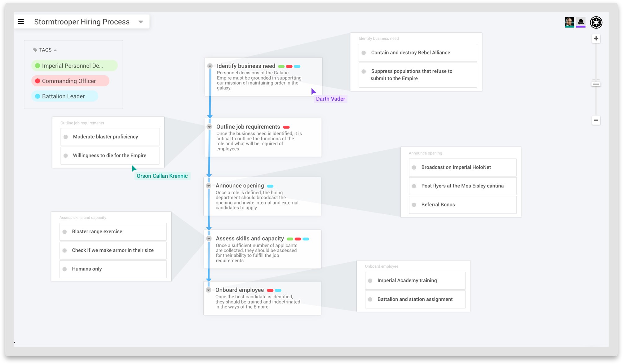The image size is (623, 364).
Task: Click blue tag pill on Identify business need
Action: pyautogui.click(x=297, y=67)
